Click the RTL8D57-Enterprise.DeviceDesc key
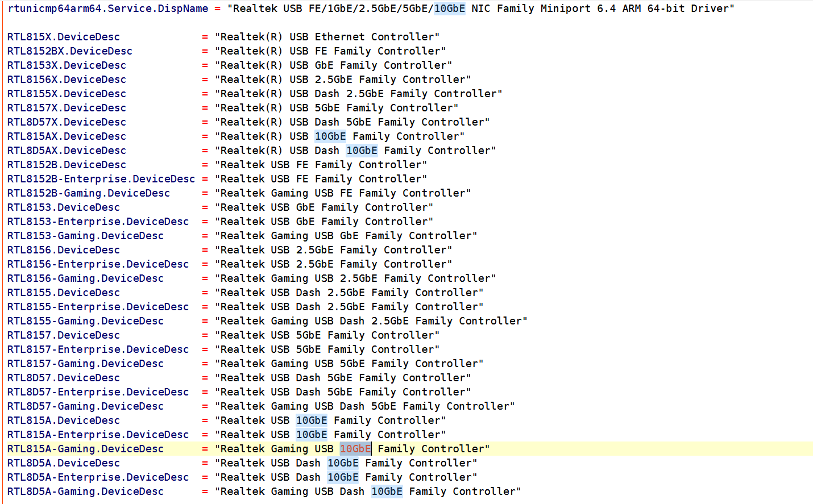The height and width of the screenshot is (504, 813). (98, 392)
